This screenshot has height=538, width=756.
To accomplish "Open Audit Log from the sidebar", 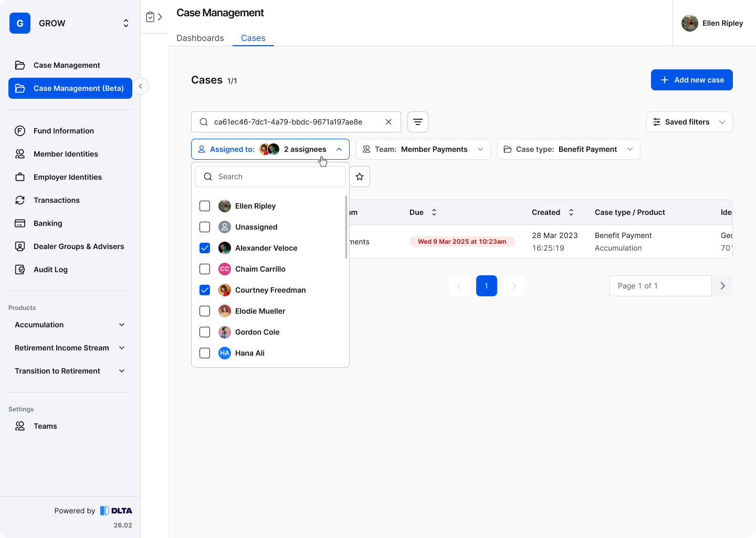I will pyautogui.click(x=50, y=270).
